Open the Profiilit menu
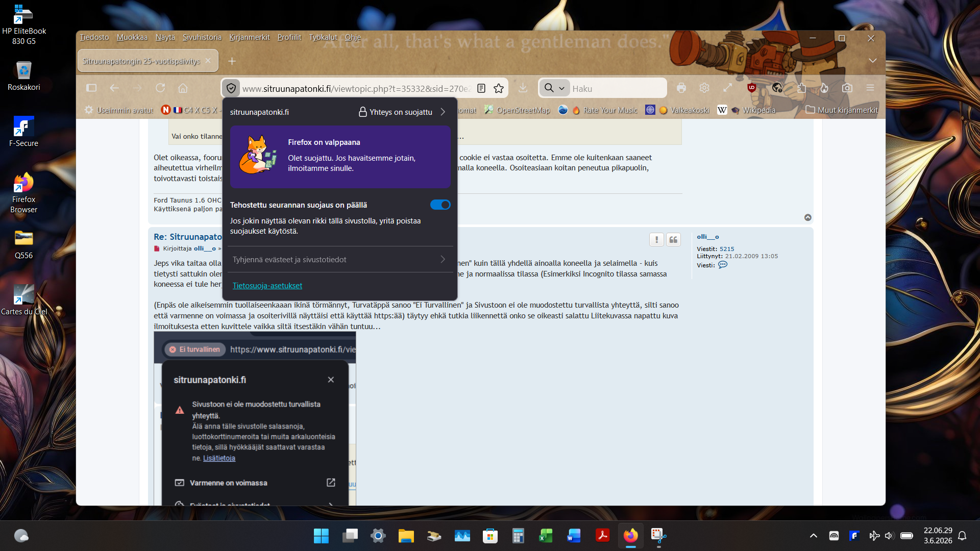 point(289,37)
